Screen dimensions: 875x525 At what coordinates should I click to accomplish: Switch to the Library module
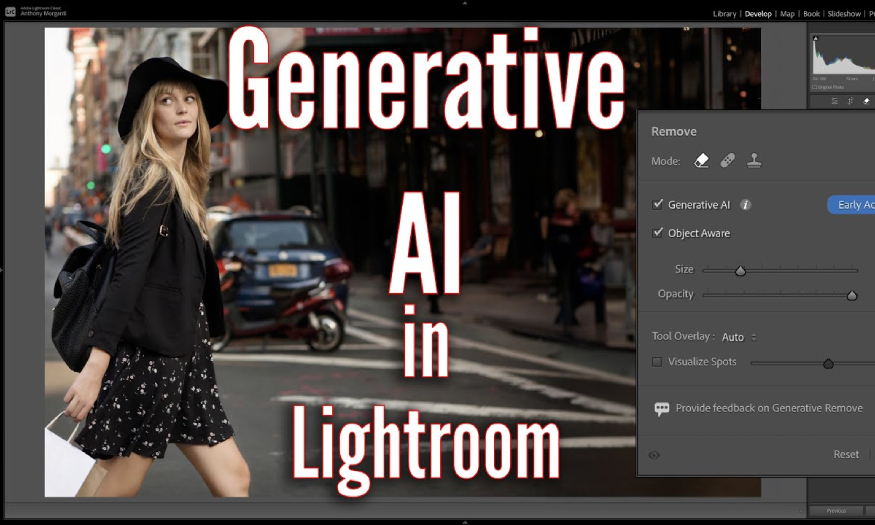[724, 14]
